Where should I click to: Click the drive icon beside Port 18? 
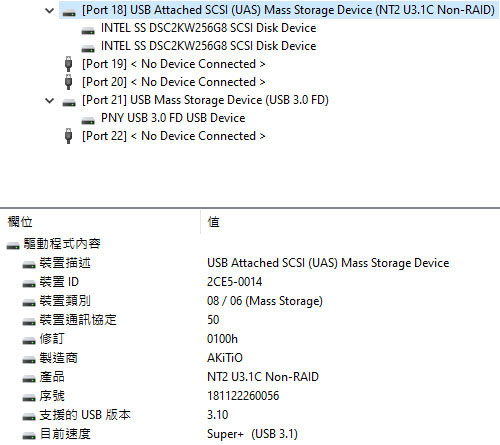click(x=69, y=13)
